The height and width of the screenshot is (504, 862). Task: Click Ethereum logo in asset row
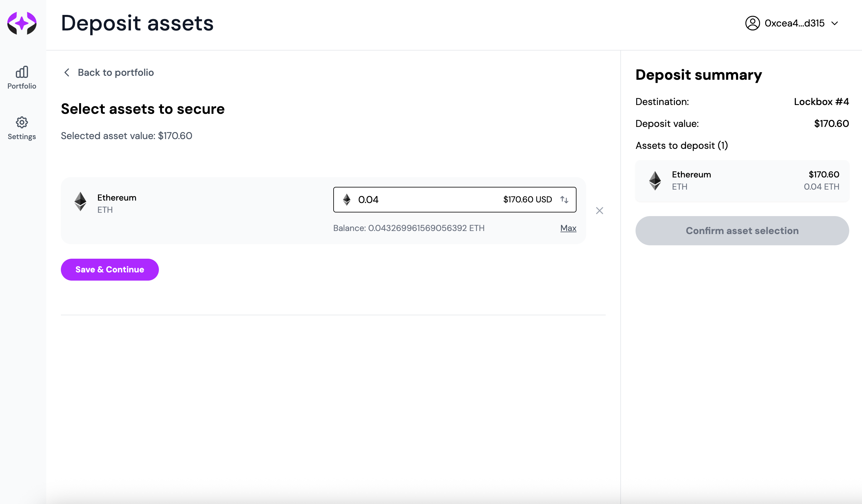coord(80,201)
